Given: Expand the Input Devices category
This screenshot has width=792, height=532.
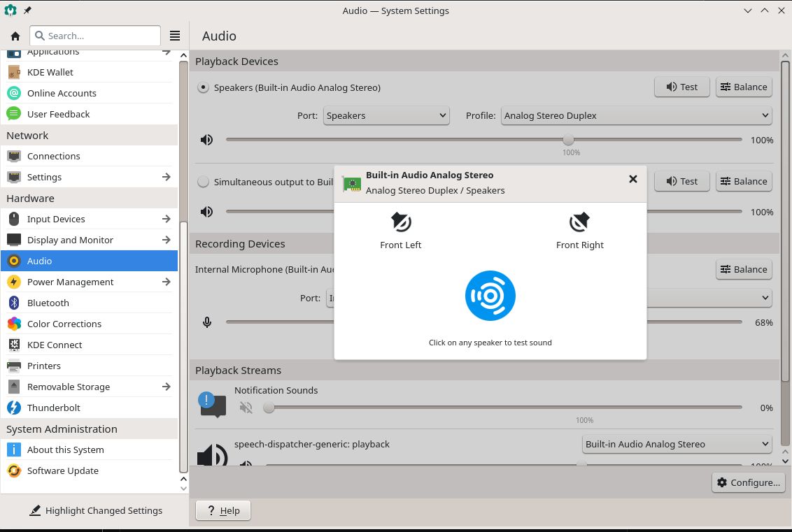Looking at the screenshot, I should pos(167,219).
